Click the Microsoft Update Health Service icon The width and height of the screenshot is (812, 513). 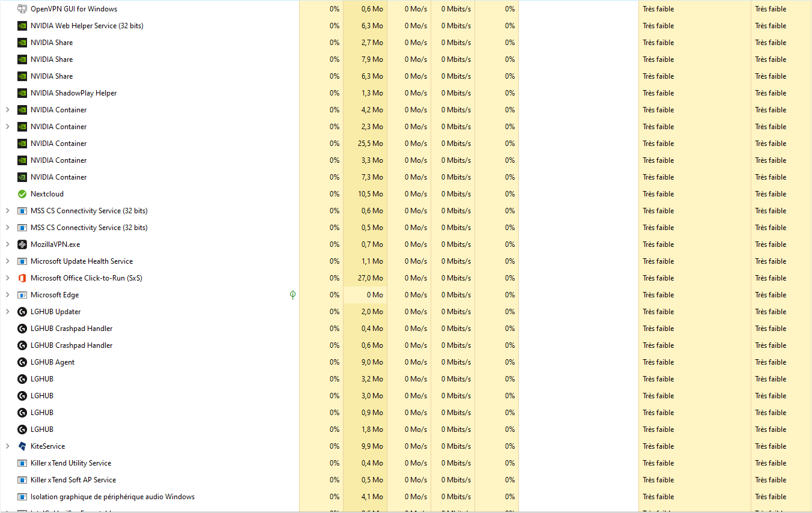tap(22, 261)
